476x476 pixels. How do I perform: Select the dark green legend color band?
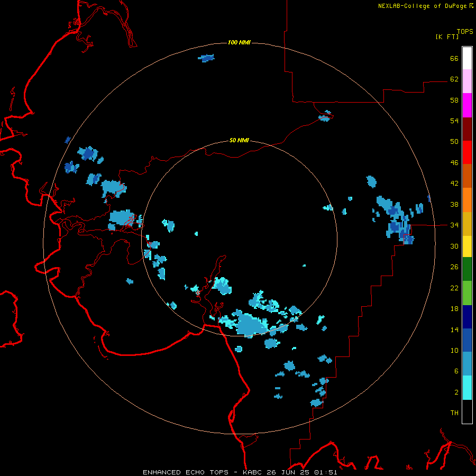click(x=467, y=269)
